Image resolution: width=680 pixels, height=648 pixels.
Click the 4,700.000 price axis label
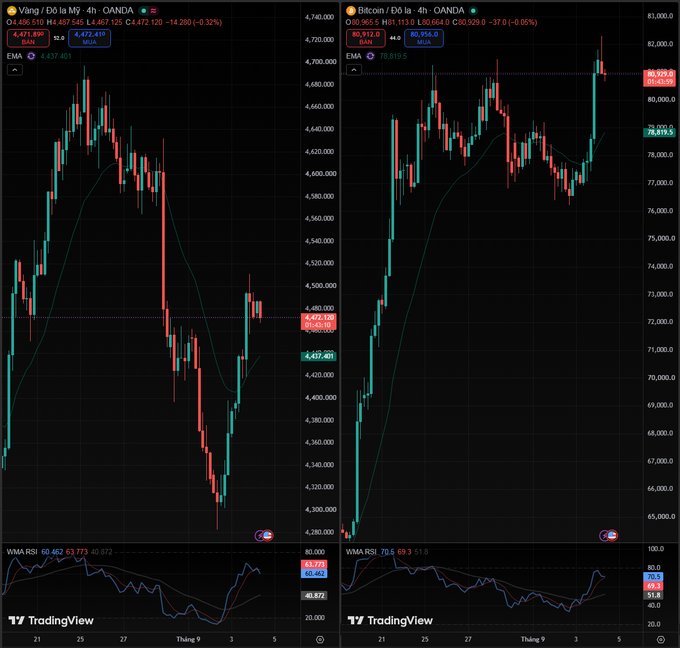click(x=320, y=62)
